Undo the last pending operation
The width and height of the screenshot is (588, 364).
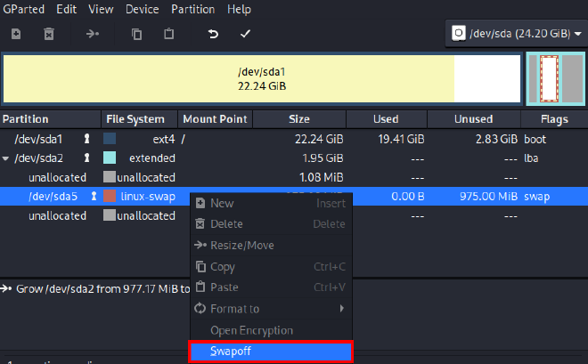coord(213,34)
